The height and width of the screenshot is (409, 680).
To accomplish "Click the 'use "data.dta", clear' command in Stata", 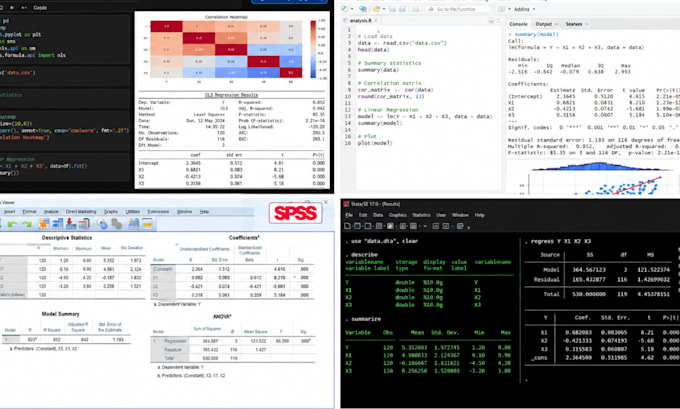I will pyautogui.click(x=382, y=241).
